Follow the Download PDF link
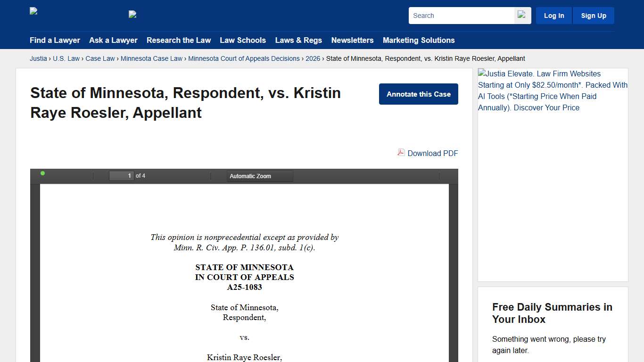The image size is (644, 362). [x=432, y=153]
